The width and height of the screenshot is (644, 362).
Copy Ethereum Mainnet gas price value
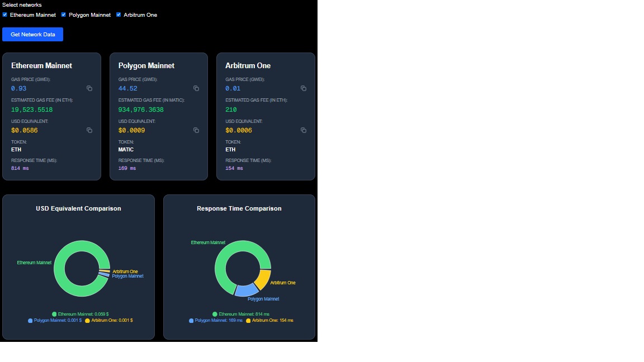click(x=89, y=89)
